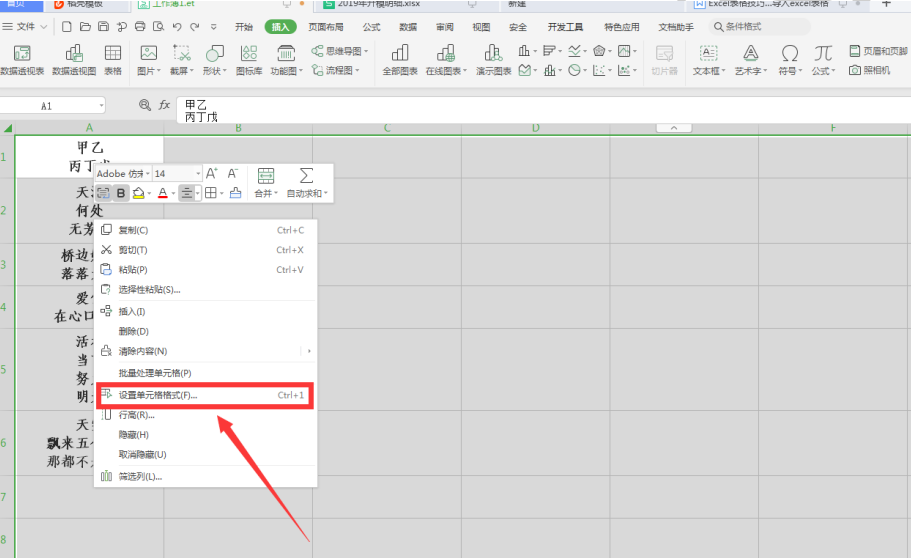Expand the AutoSum (自动求和) dropdown
911x558 pixels.
326,194
